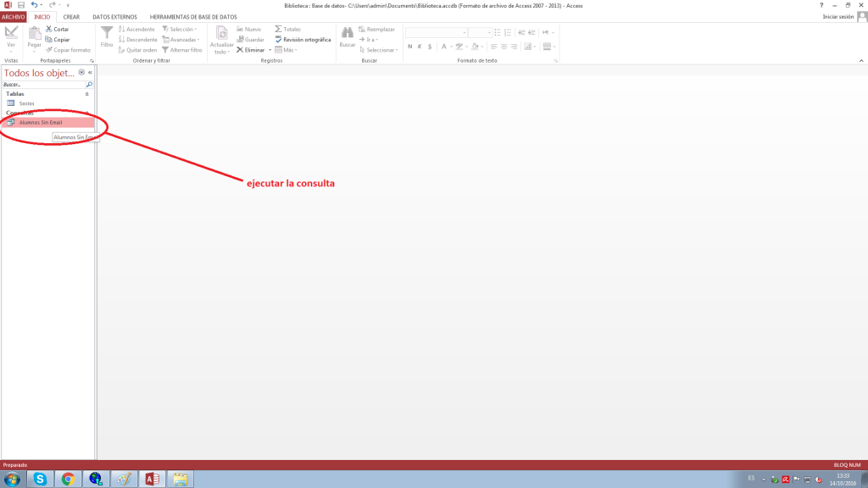The width and height of the screenshot is (868, 488).
Task: Toggle italic (K) text formatting
Action: point(420,47)
